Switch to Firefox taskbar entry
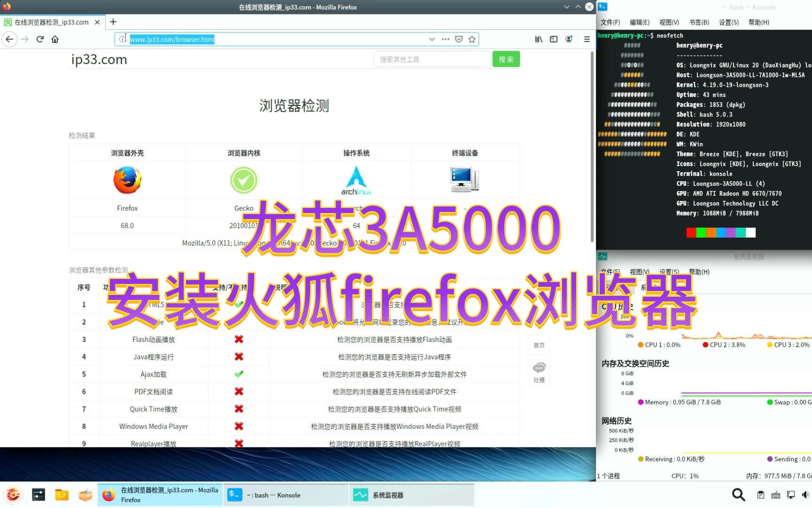 pyautogui.click(x=160, y=495)
